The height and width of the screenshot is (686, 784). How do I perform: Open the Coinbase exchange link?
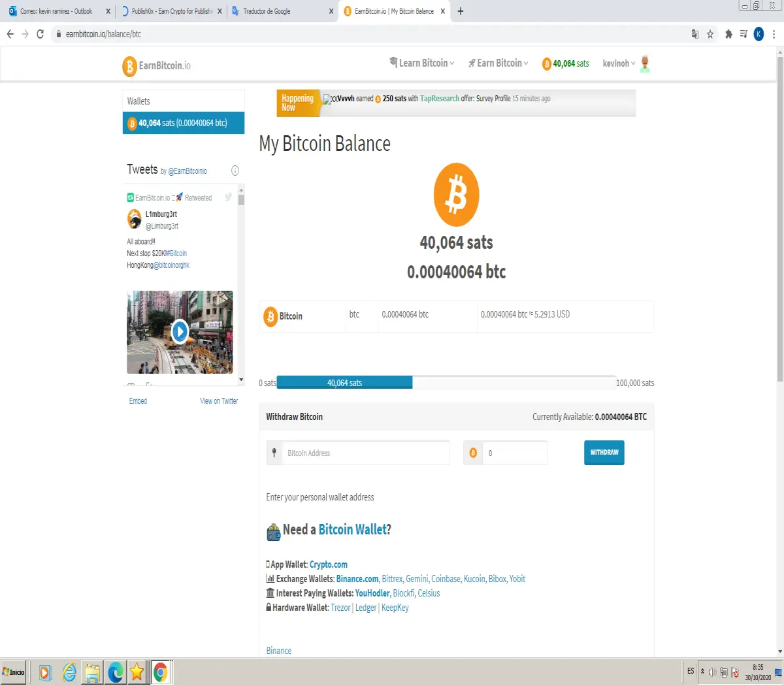point(446,579)
